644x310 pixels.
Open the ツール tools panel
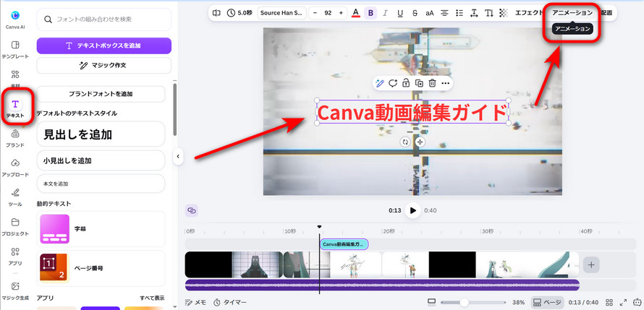[x=15, y=197]
